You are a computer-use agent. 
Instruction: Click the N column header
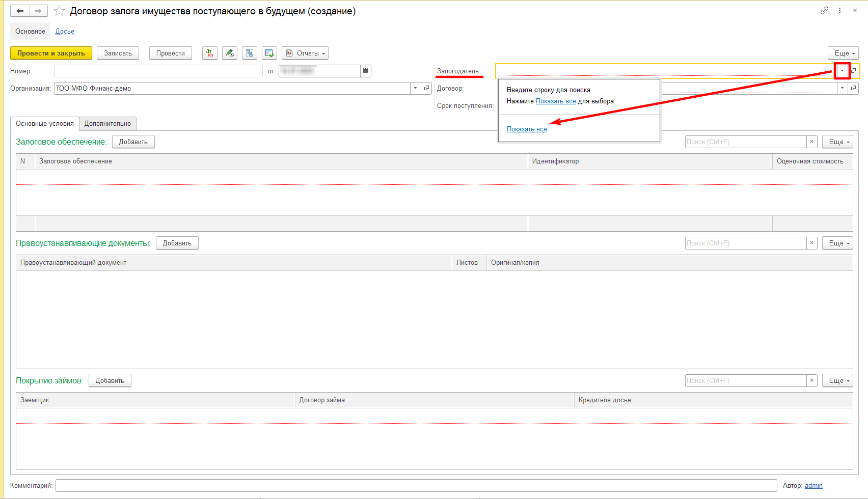point(25,161)
